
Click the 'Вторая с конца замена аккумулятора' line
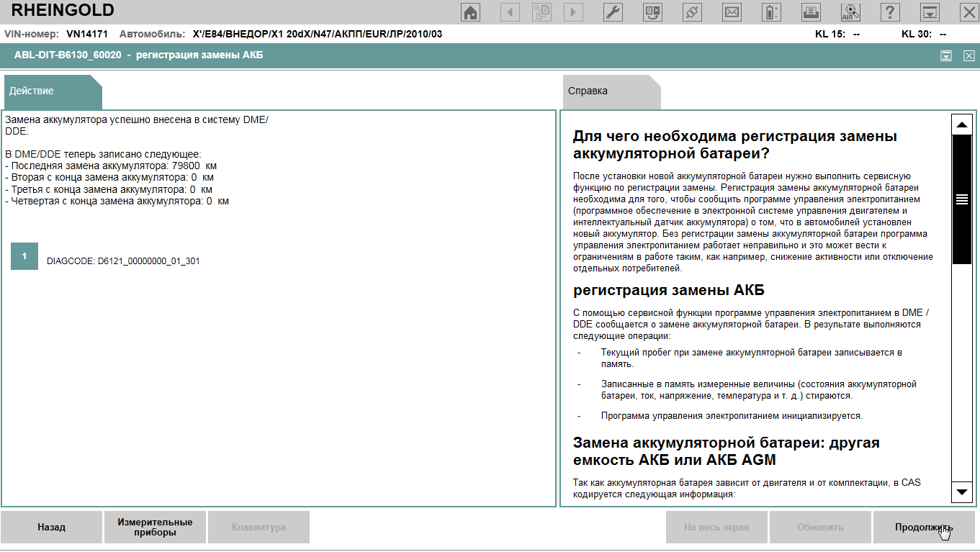109,177
